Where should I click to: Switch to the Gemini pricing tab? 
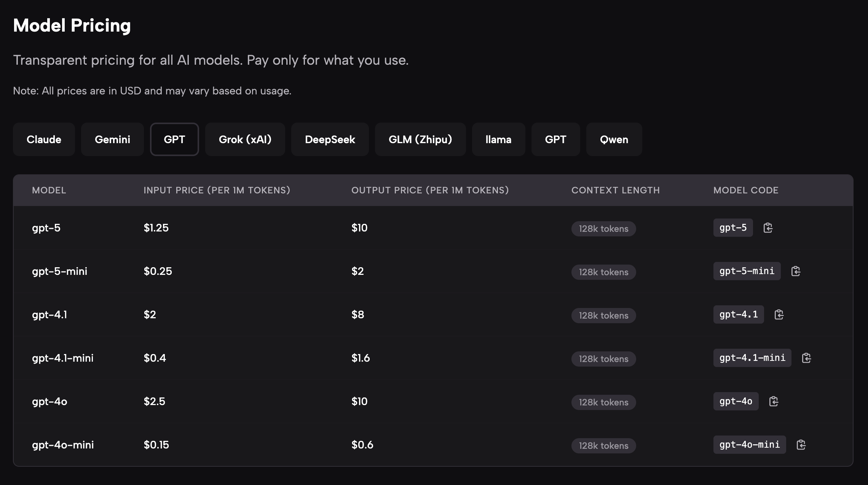(x=112, y=139)
